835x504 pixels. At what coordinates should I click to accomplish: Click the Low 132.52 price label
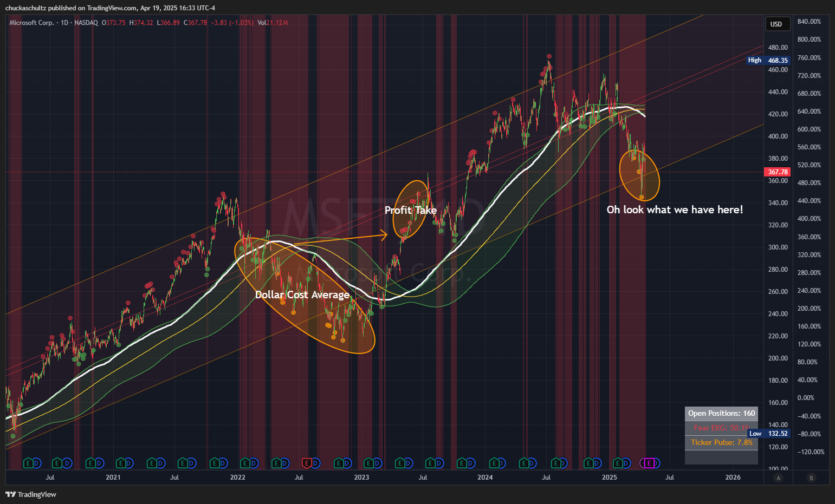coord(769,434)
